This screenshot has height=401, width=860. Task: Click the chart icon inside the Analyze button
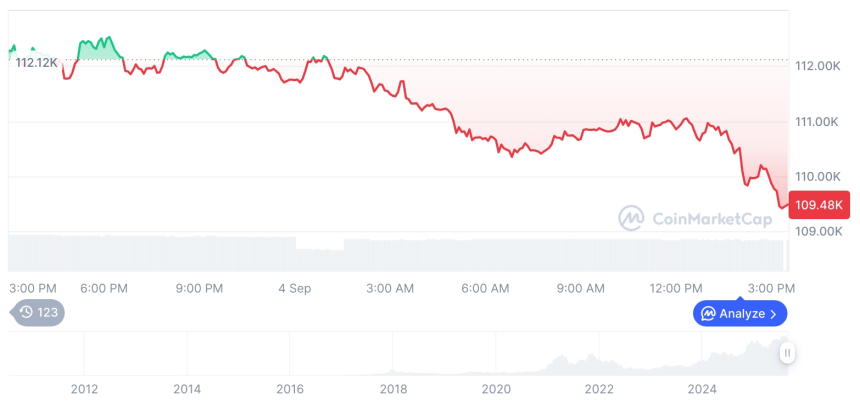pos(708,314)
